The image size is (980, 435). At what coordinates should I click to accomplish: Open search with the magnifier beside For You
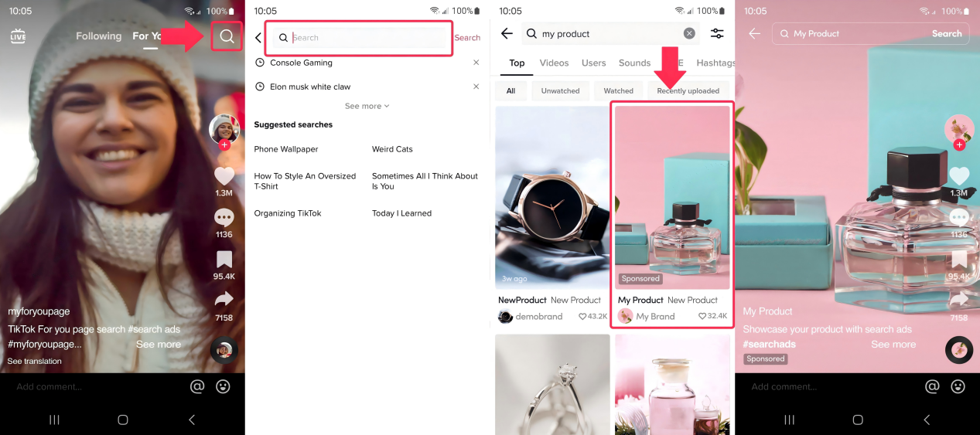(x=227, y=36)
